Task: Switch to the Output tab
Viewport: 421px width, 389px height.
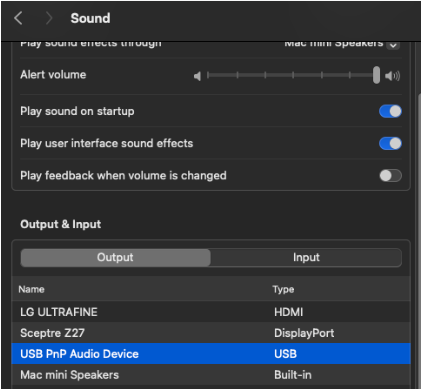Action: point(115,257)
